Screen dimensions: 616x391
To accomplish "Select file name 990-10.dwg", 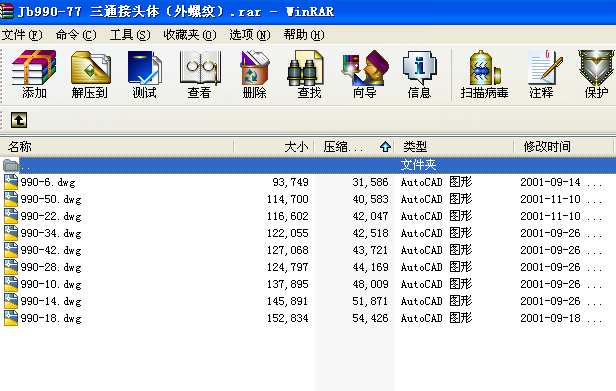I will point(51,284).
